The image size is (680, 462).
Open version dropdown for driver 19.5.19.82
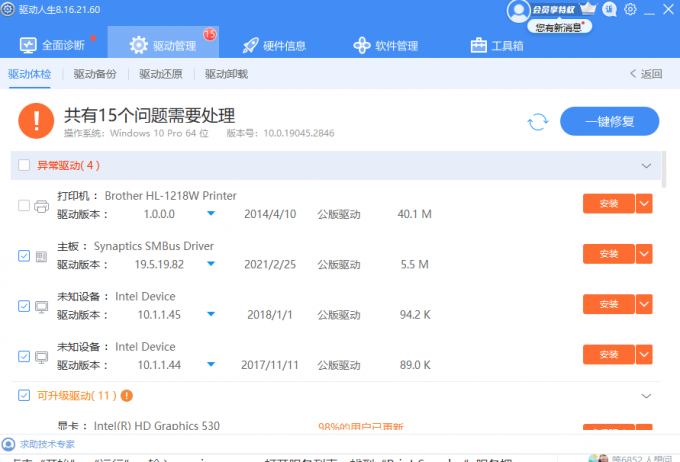click(211, 264)
